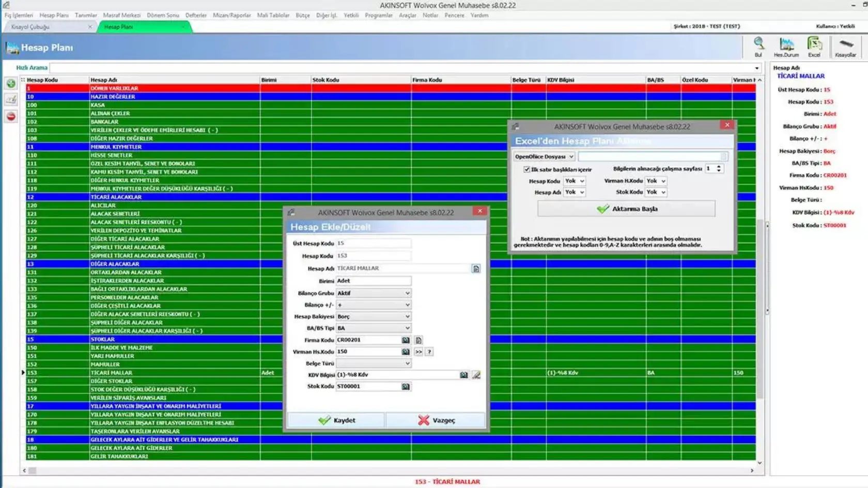The width and height of the screenshot is (868, 488).
Task: Open the Yardım menu
Action: 479,15
